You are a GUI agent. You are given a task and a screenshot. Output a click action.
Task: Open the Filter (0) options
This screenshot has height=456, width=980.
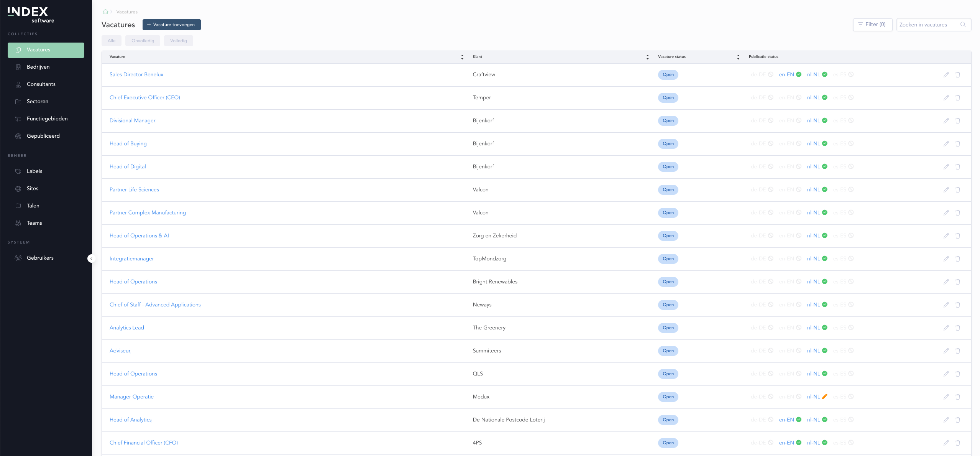coord(872,25)
